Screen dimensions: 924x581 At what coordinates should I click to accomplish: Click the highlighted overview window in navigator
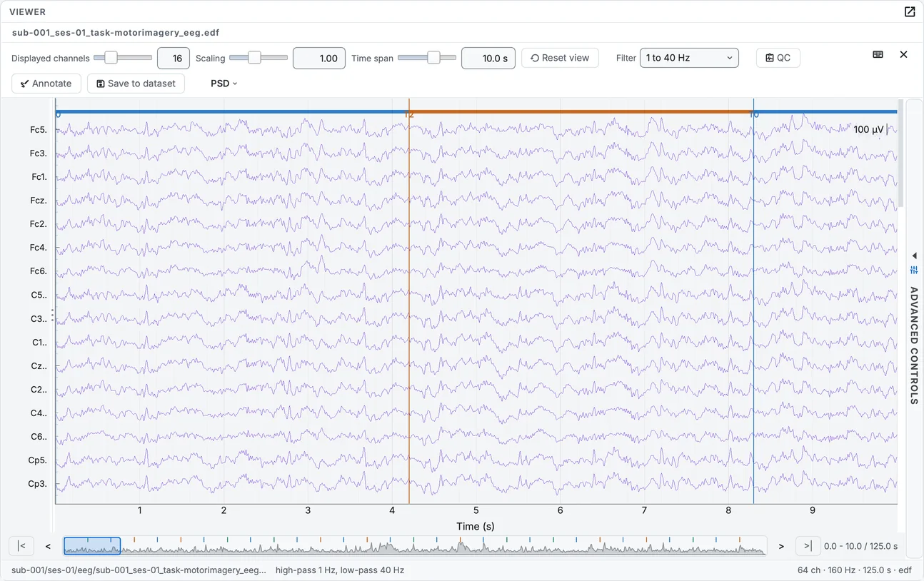pyautogui.click(x=92, y=546)
